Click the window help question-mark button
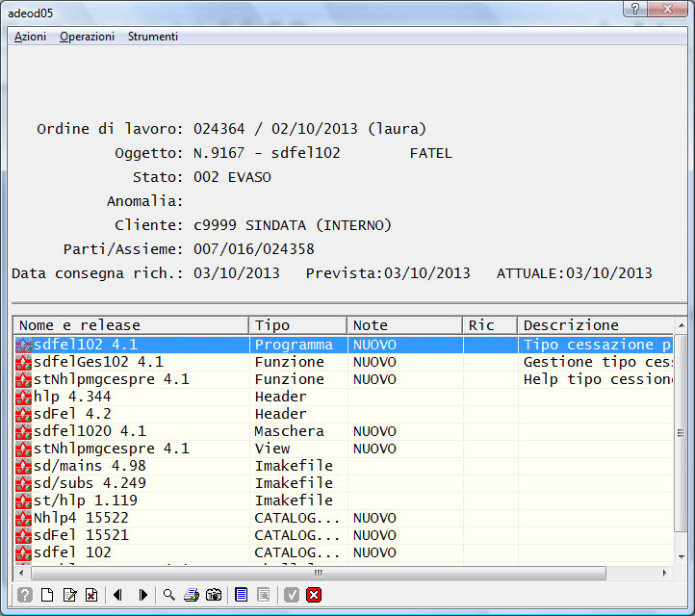 [635, 9]
